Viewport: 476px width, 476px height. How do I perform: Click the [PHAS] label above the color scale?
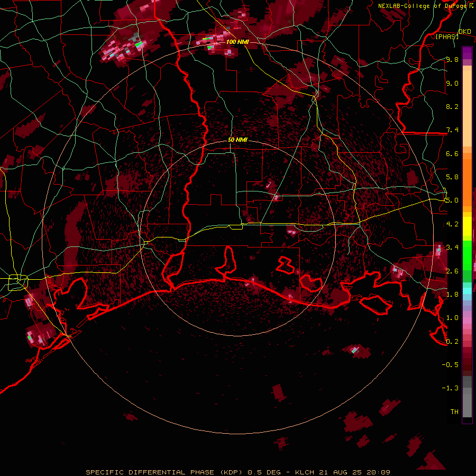[x=447, y=36]
